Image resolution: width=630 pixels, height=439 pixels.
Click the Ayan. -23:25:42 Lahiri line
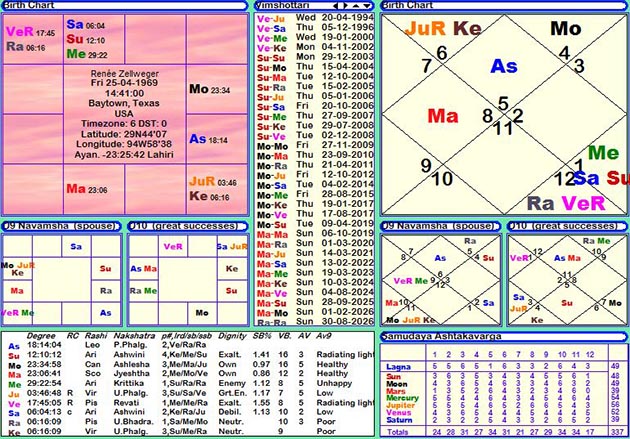pos(124,155)
